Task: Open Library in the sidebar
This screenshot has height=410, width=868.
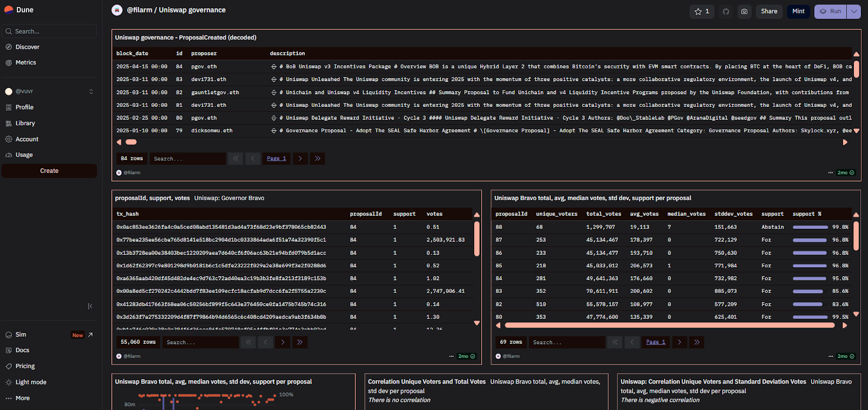Action: 25,123
